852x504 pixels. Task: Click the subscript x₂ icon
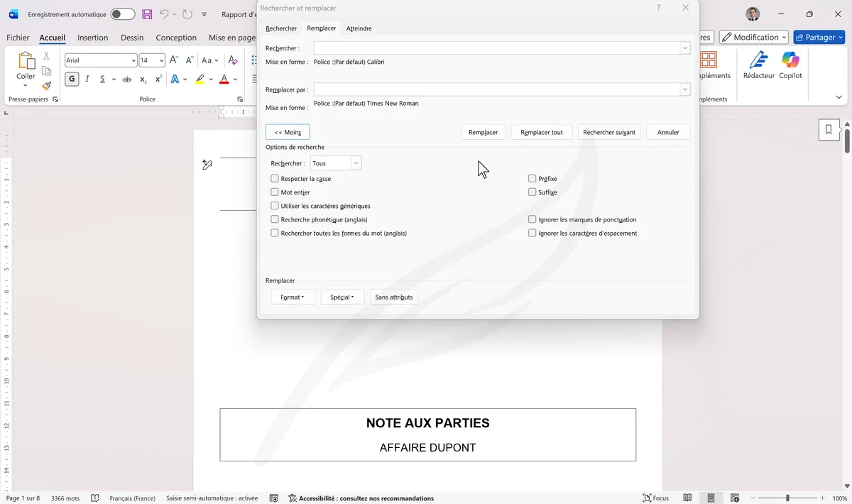(x=143, y=80)
